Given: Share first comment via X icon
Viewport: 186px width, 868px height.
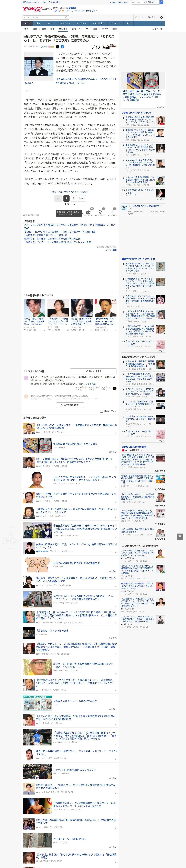Looking at the screenshot, I should point(114,389).
